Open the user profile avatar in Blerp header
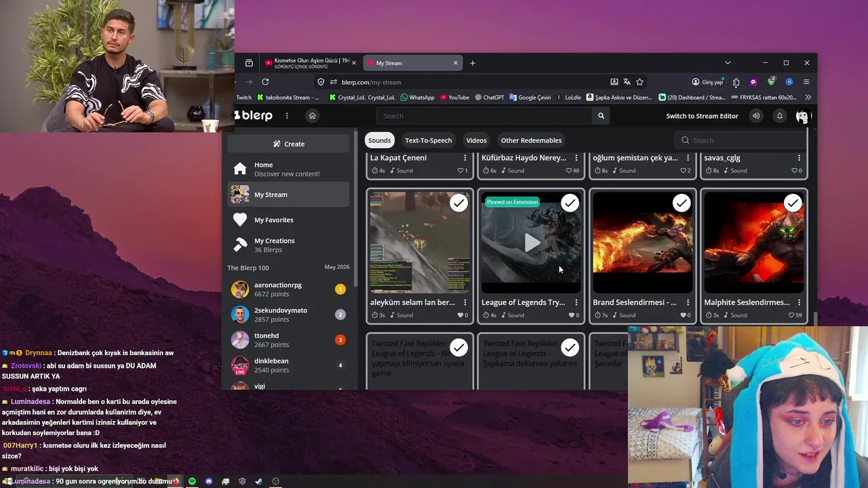 [x=802, y=116]
